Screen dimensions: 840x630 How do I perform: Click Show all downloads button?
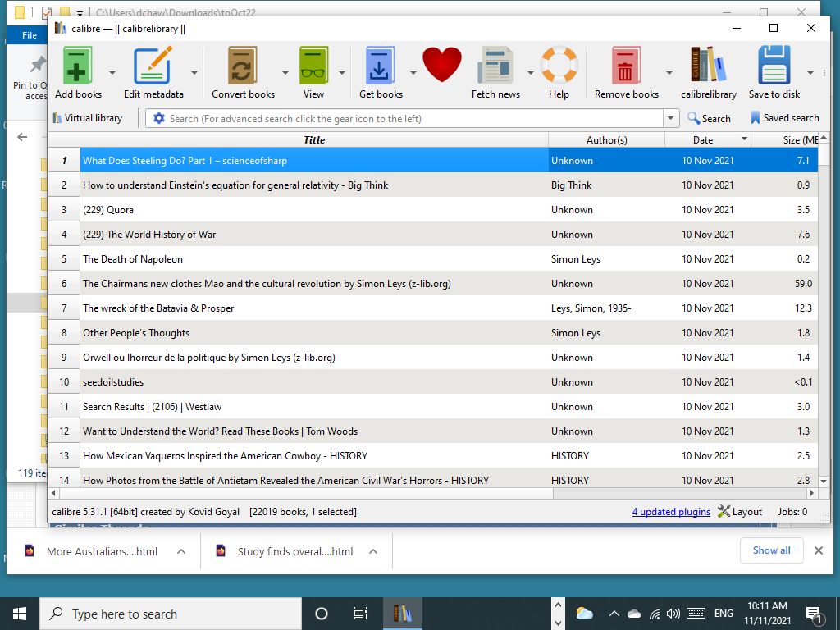tap(771, 550)
